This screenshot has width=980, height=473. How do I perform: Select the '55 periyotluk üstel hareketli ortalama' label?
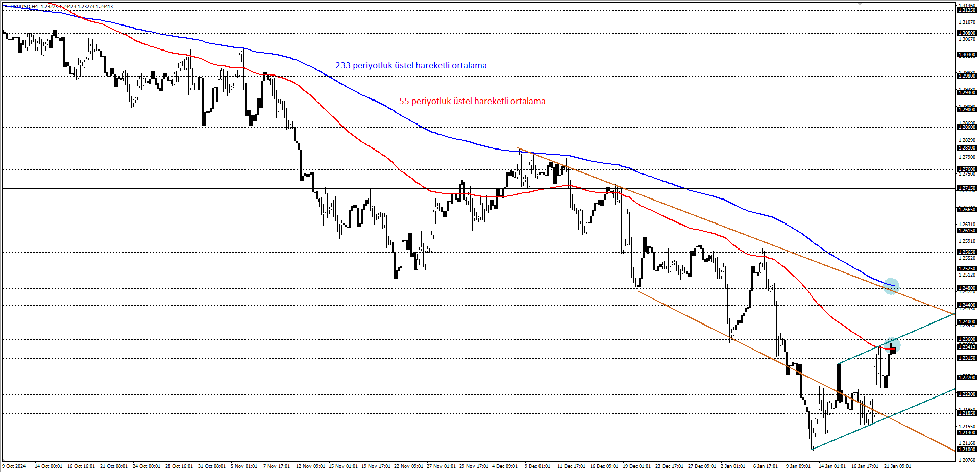point(472,101)
